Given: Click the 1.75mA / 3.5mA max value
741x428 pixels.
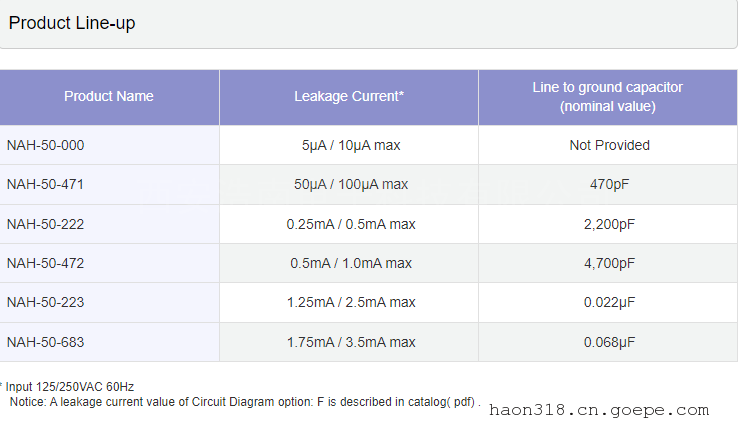Looking at the screenshot, I should 350,342.
